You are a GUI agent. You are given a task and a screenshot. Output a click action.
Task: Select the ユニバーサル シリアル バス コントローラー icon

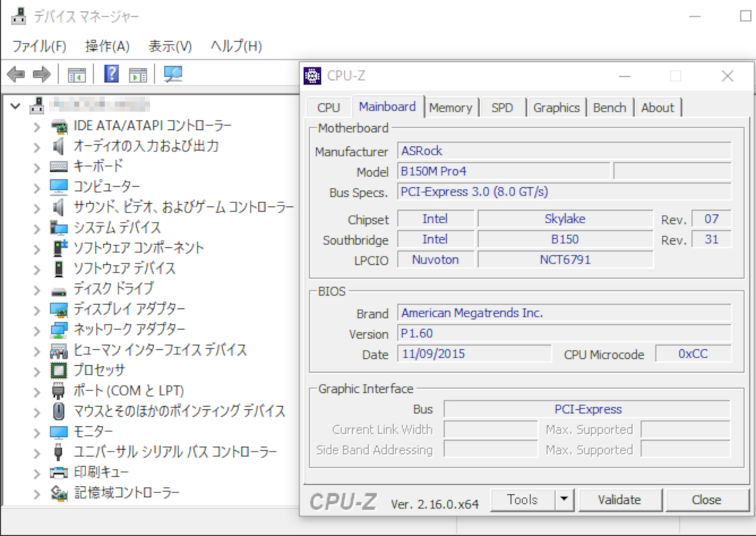60,452
